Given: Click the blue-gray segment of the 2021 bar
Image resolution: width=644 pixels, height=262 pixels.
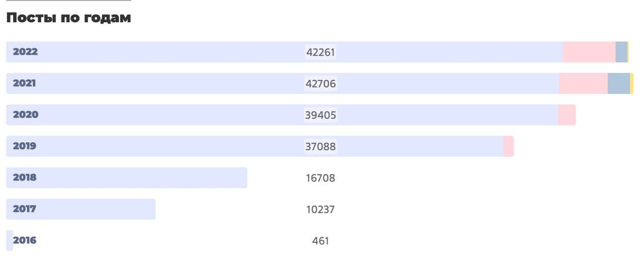Looking at the screenshot, I should [618, 83].
